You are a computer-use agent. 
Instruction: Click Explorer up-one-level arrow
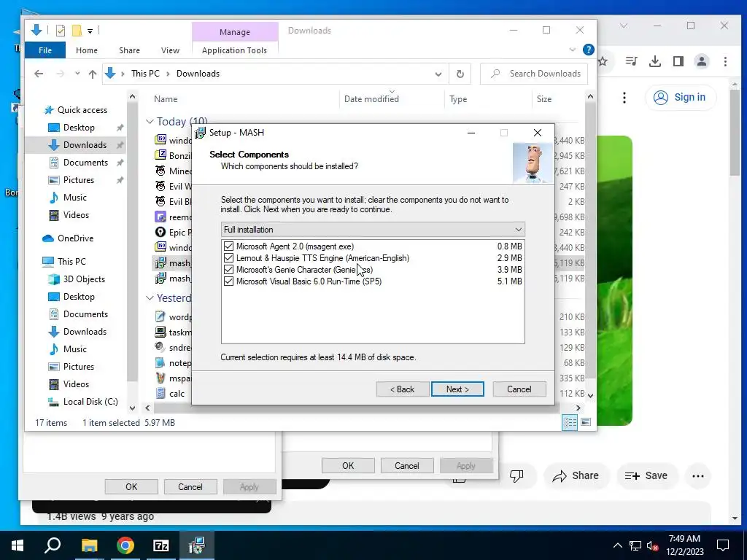93,74
